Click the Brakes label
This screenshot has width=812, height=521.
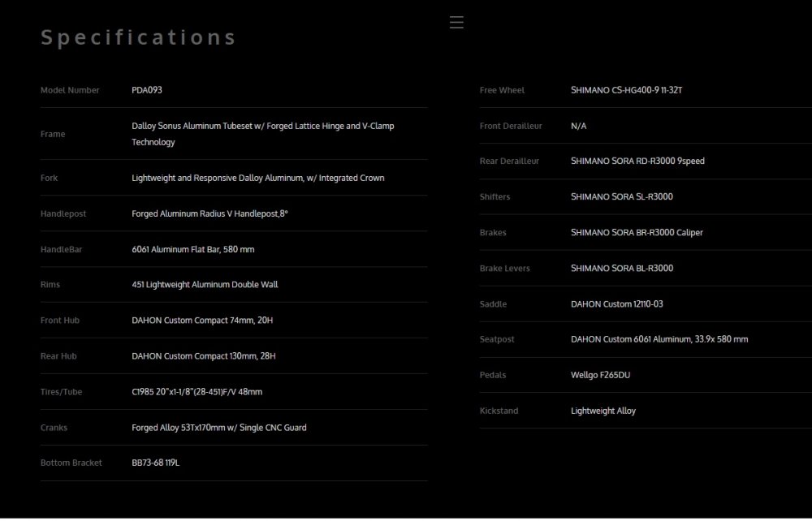(x=493, y=232)
